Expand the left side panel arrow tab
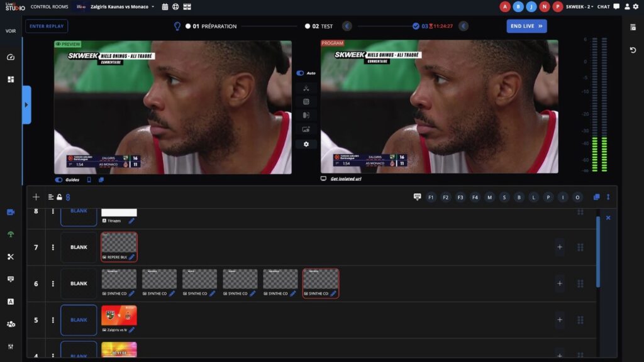The height and width of the screenshot is (362, 644). pyautogui.click(x=26, y=105)
